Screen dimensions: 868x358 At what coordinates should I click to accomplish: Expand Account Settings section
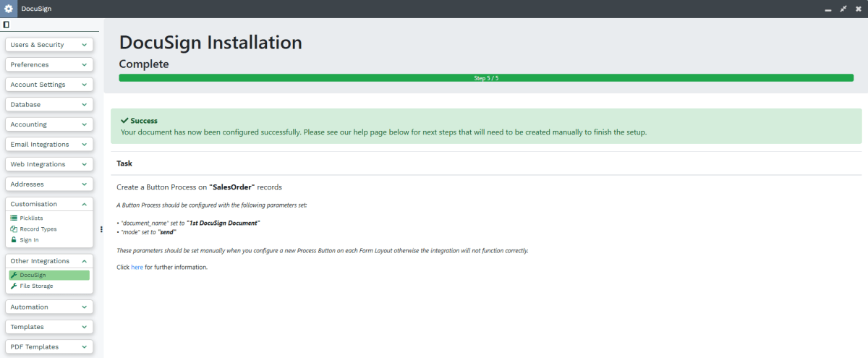pos(49,85)
